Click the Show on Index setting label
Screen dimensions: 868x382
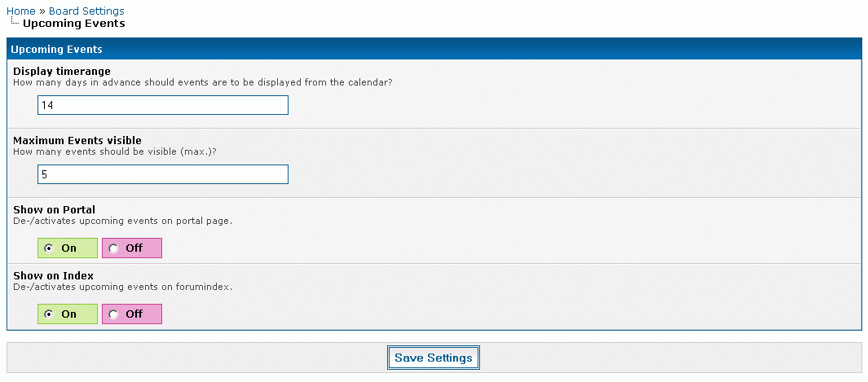tap(54, 276)
